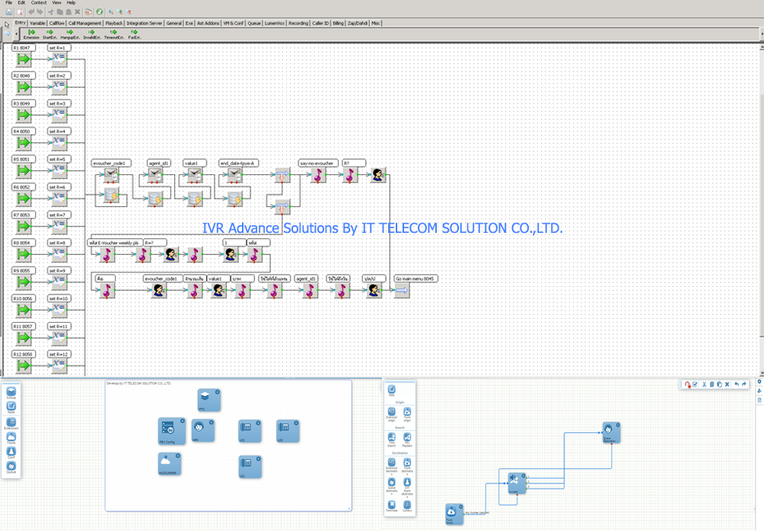The width and height of the screenshot is (764, 532).
Task: Select the agent_id1 node icon
Action: pyautogui.click(x=155, y=175)
